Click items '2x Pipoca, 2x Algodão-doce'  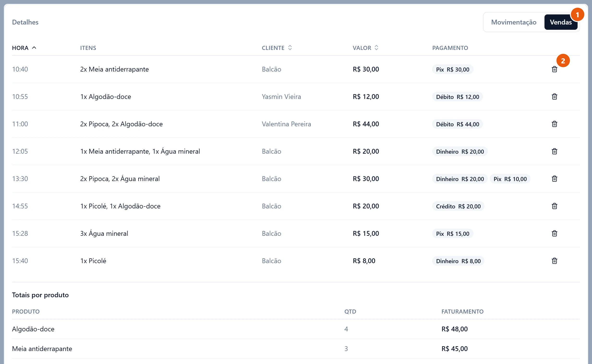(121, 124)
